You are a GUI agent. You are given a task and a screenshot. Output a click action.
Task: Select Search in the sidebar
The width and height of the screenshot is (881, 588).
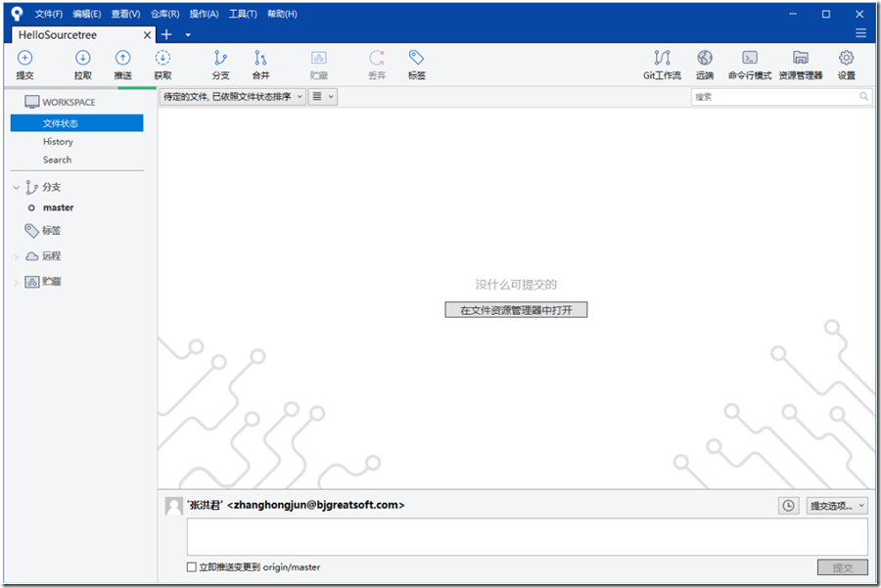[x=58, y=159]
